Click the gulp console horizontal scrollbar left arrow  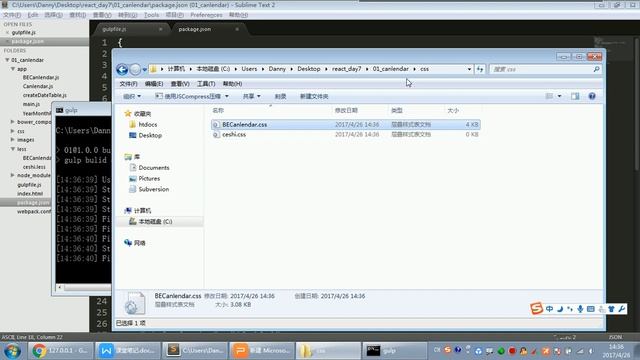(x=60, y=288)
